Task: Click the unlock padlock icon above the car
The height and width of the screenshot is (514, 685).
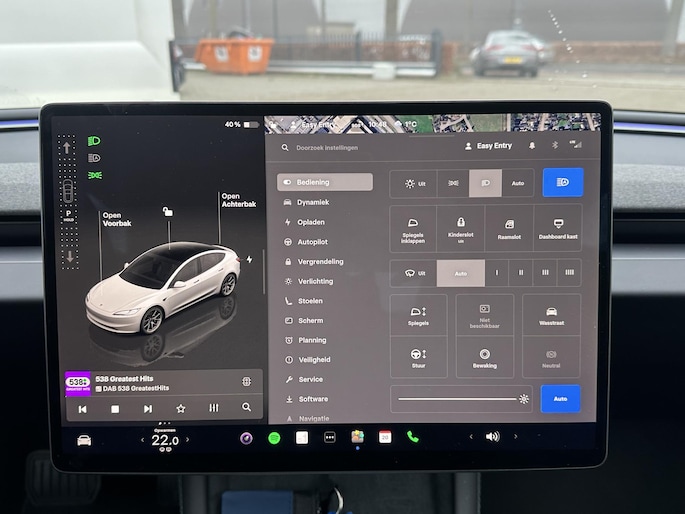Action: click(167, 212)
